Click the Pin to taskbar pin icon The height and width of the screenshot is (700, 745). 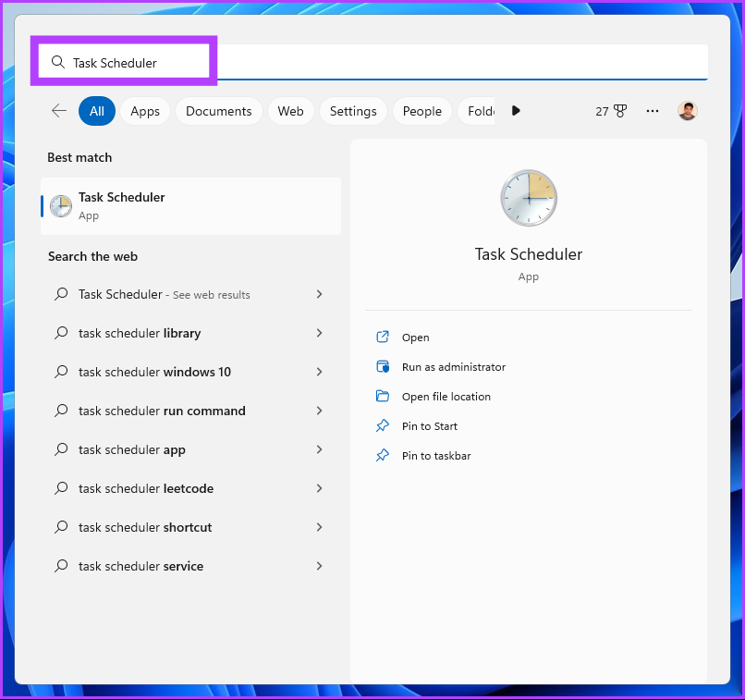tap(383, 455)
